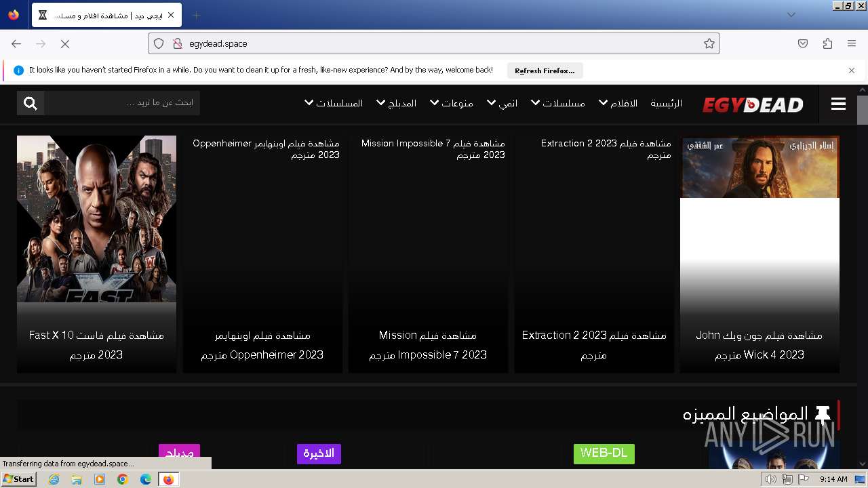Click the site security lock icon

(x=178, y=43)
